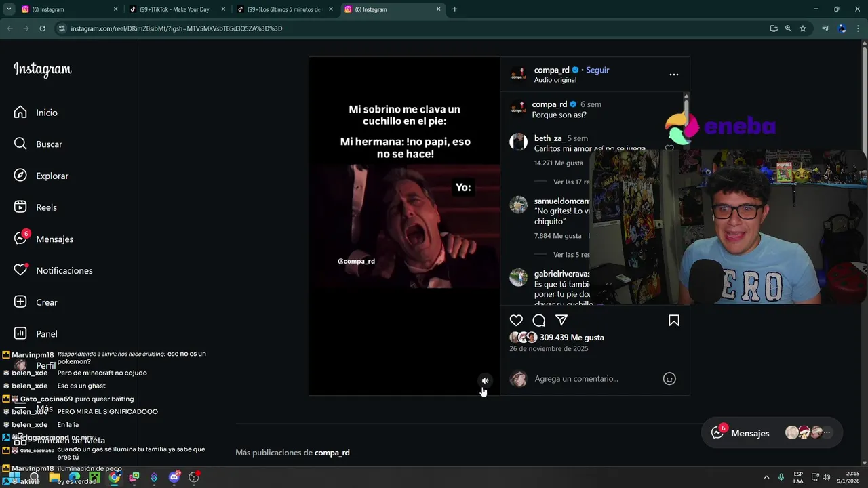Open compa_rd avatar in post header
The height and width of the screenshot is (488, 868).
pos(519,75)
